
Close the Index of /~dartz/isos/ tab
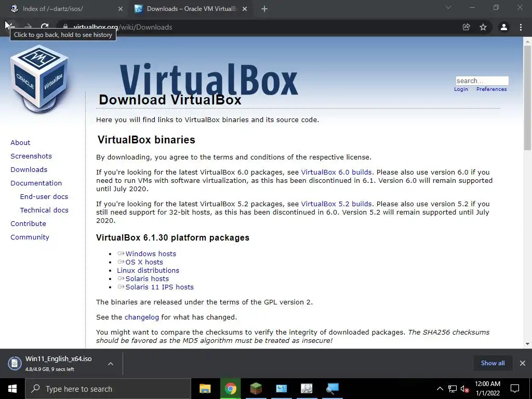tap(121, 9)
